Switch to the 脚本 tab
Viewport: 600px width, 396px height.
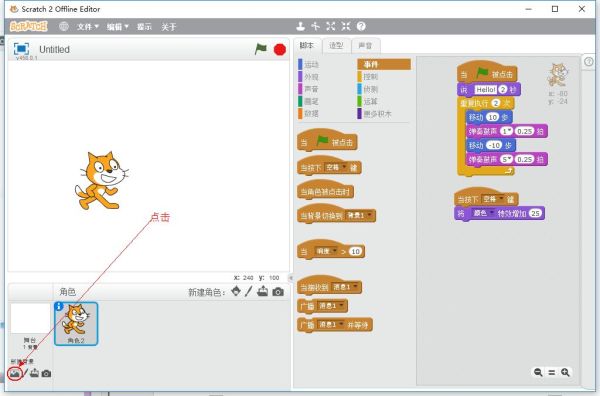tap(307, 46)
